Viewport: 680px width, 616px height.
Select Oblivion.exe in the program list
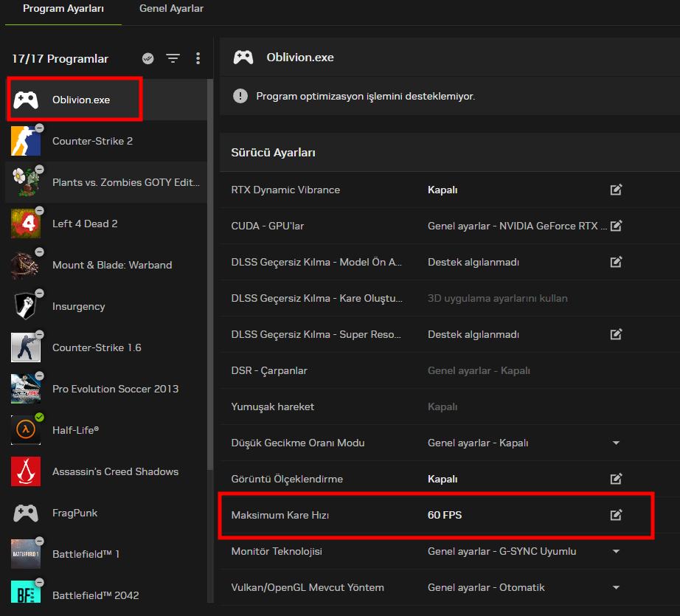point(106,100)
